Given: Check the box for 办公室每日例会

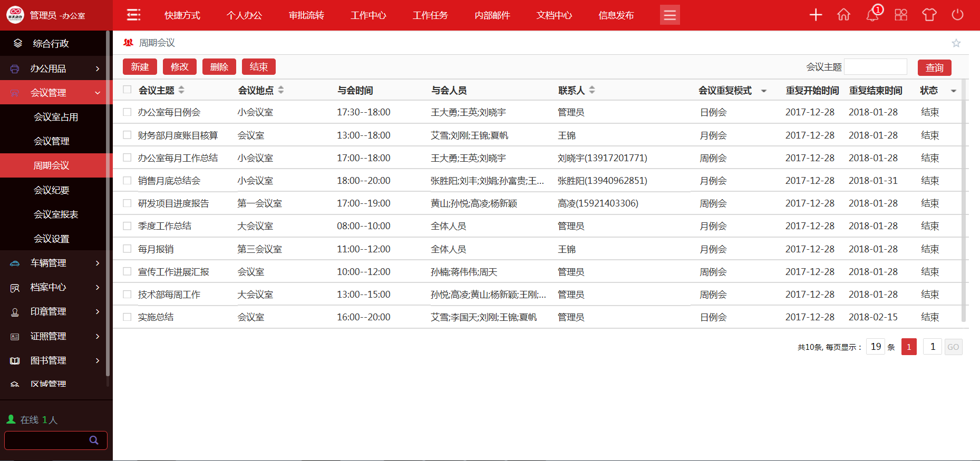Looking at the screenshot, I should coord(127,112).
